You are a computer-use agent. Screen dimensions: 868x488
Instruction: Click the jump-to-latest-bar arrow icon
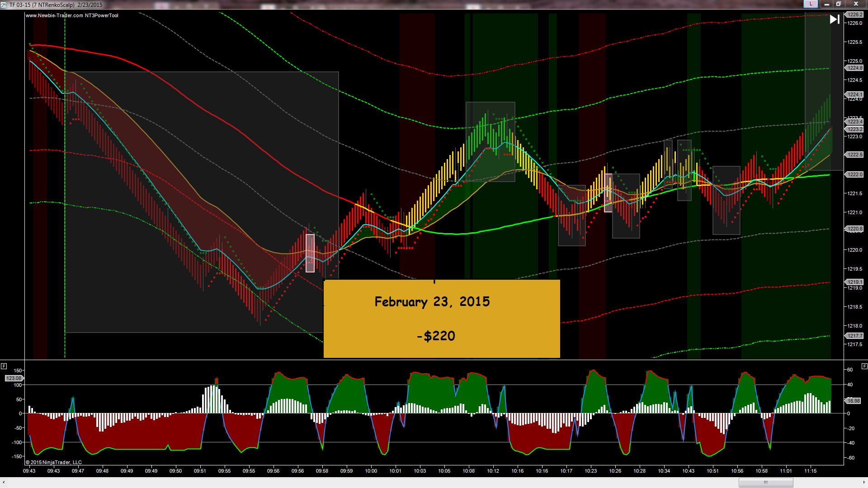click(x=835, y=19)
